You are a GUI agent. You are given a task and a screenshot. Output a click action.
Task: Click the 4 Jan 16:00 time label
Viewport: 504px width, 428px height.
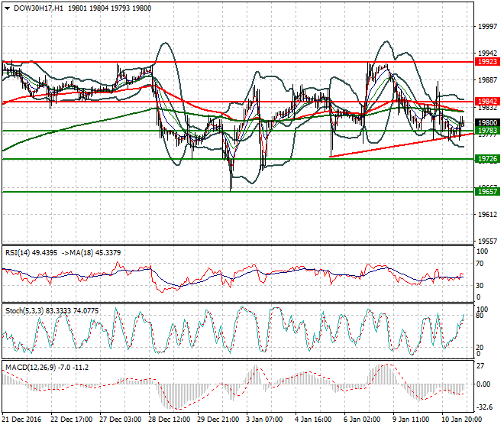click(x=313, y=420)
